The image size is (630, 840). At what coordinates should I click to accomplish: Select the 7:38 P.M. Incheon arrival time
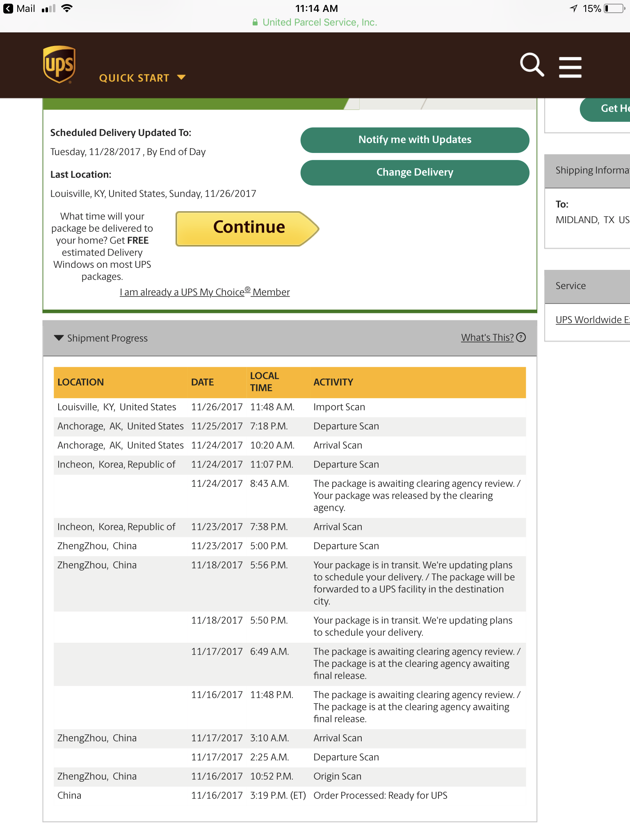tap(269, 527)
